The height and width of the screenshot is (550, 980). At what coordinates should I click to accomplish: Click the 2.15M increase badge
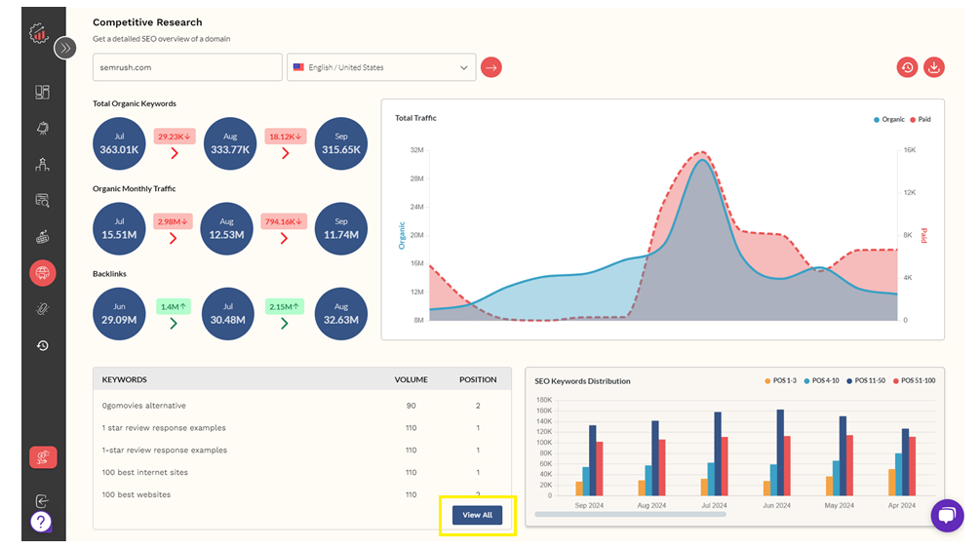pyautogui.click(x=285, y=306)
